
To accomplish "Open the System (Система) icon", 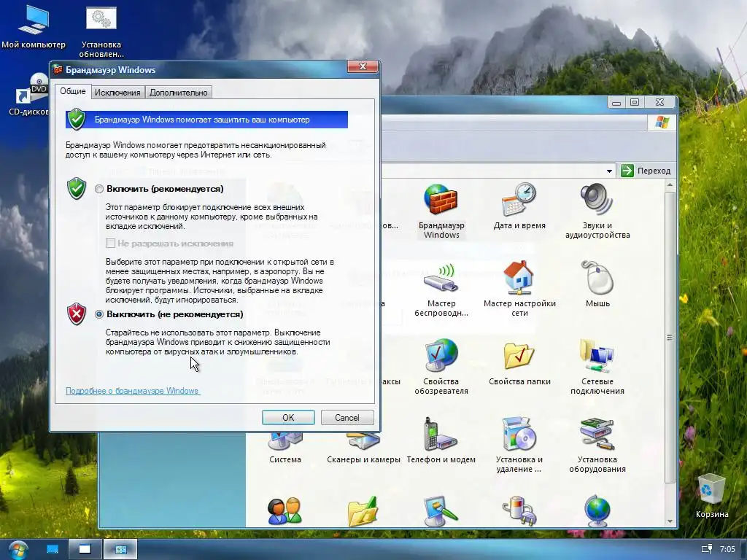I will pyautogui.click(x=285, y=448).
